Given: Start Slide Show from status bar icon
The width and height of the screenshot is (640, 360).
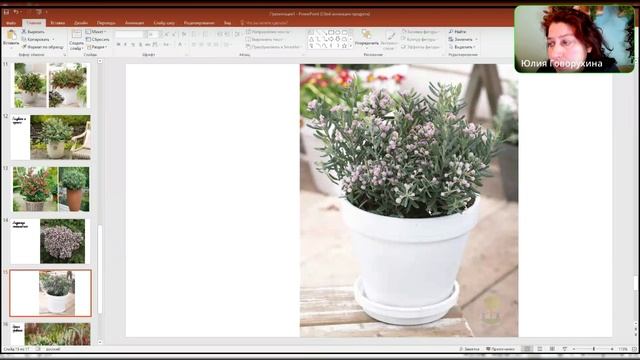Looking at the screenshot, I should point(564,349).
